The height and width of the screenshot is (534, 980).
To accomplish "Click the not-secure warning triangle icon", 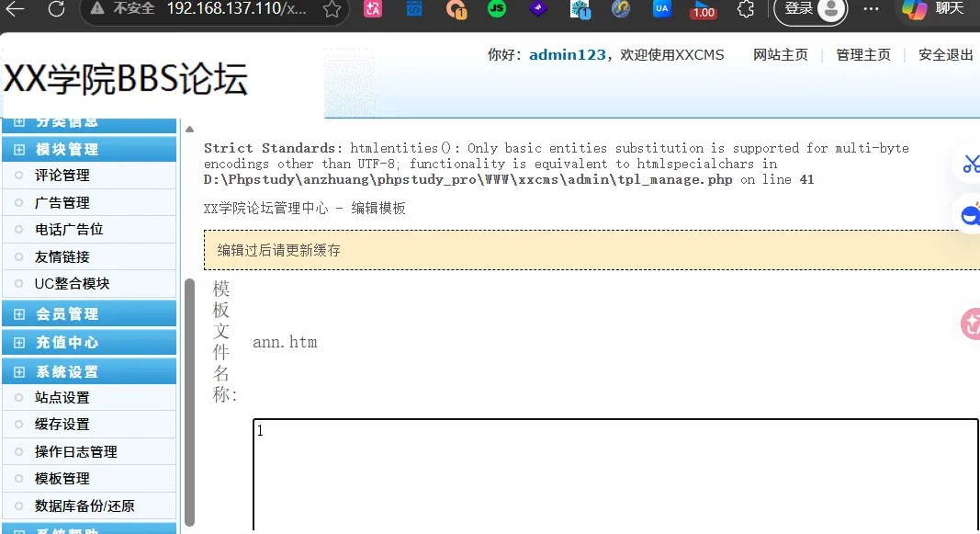I will [96, 8].
